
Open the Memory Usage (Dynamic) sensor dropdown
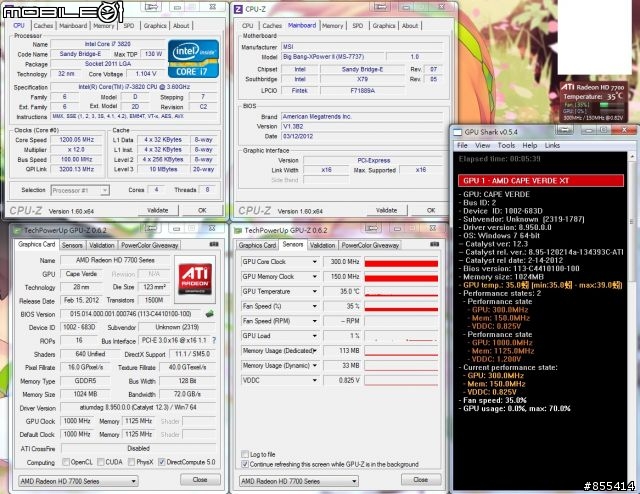click(315, 365)
